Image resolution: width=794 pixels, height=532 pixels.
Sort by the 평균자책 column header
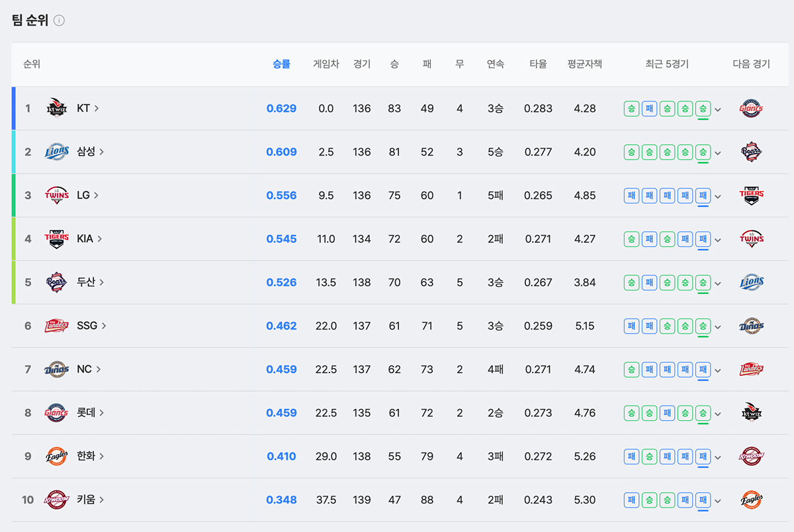pos(585,64)
